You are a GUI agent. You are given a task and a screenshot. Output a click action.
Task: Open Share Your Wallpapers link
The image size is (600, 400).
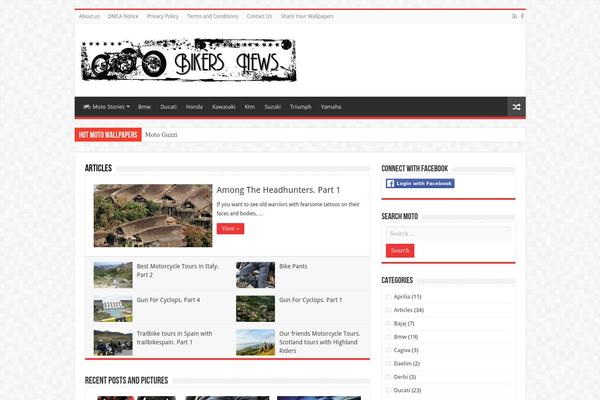pos(307,16)
